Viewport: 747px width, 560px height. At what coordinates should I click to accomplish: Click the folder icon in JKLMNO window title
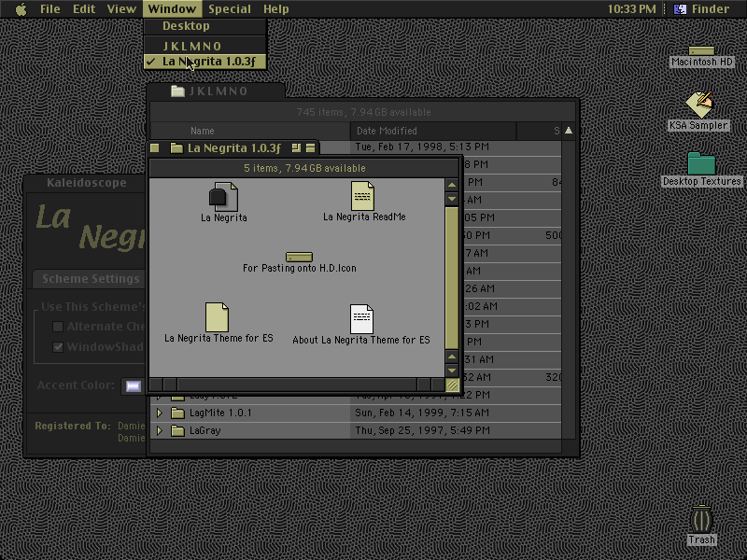click(x=177, y=91)
